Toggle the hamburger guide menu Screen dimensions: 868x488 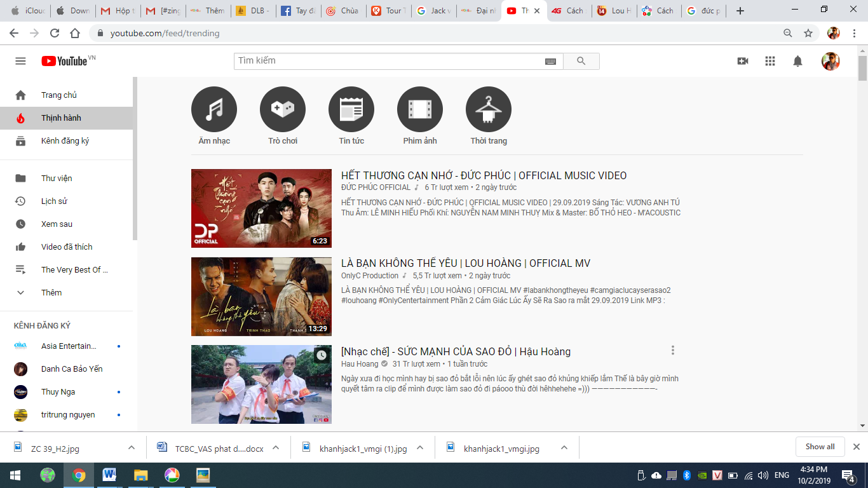tap(20, 61)
